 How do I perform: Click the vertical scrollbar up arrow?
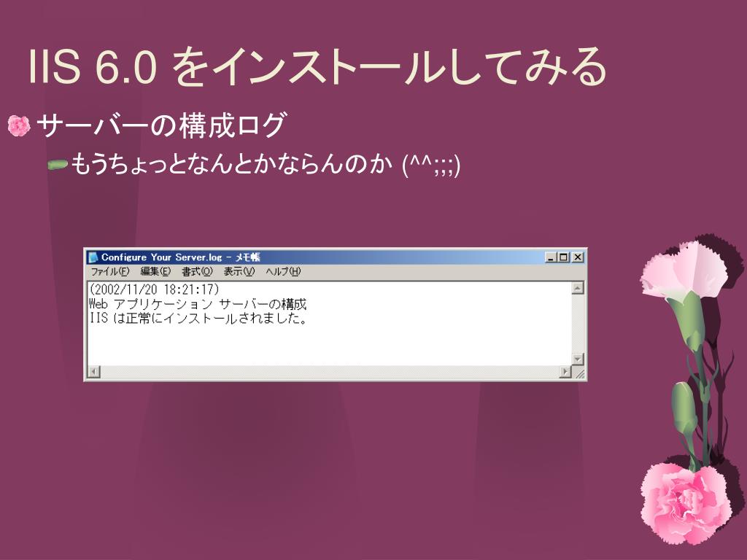pyautogui.click(x=578, y=288)
